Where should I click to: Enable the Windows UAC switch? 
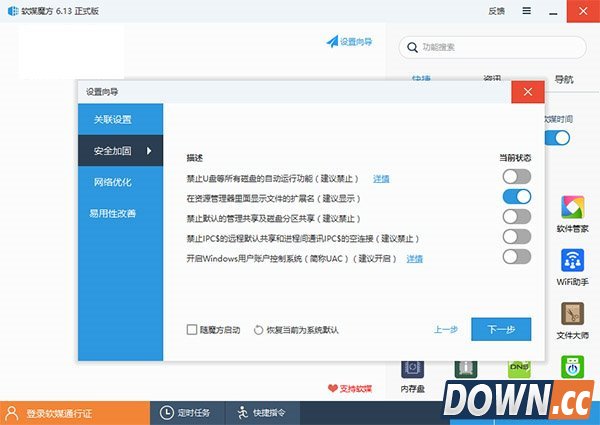pos(517,257)
